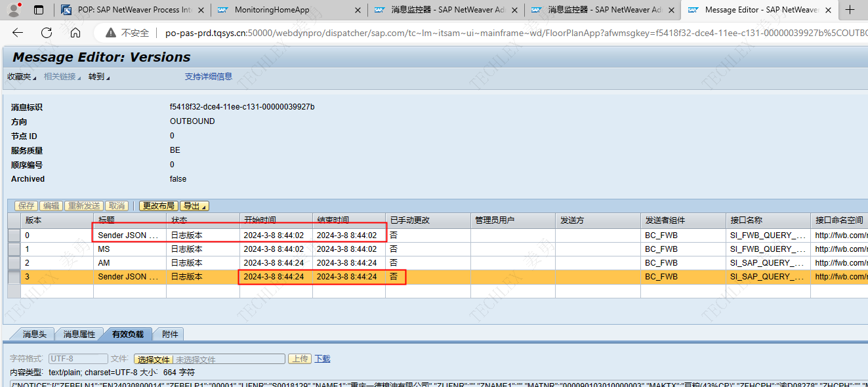Select row selector for version 1
This screenshot has height=387, width=868.
click(x=14, y=249)
